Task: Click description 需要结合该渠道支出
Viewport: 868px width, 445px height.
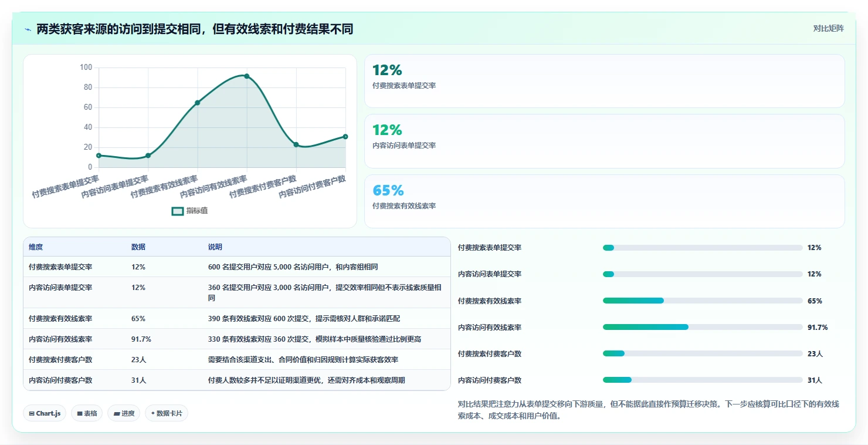Action: [x=303, y=360]
